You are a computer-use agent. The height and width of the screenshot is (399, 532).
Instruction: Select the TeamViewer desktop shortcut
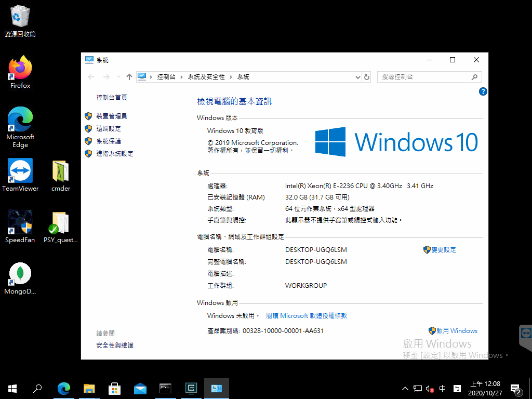click(x=20, y=175)
